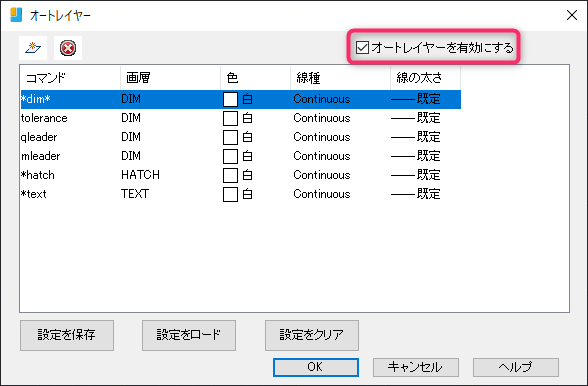Click the コマンド column header
Viewport: 588px width, 386px height.
(70, 78)
